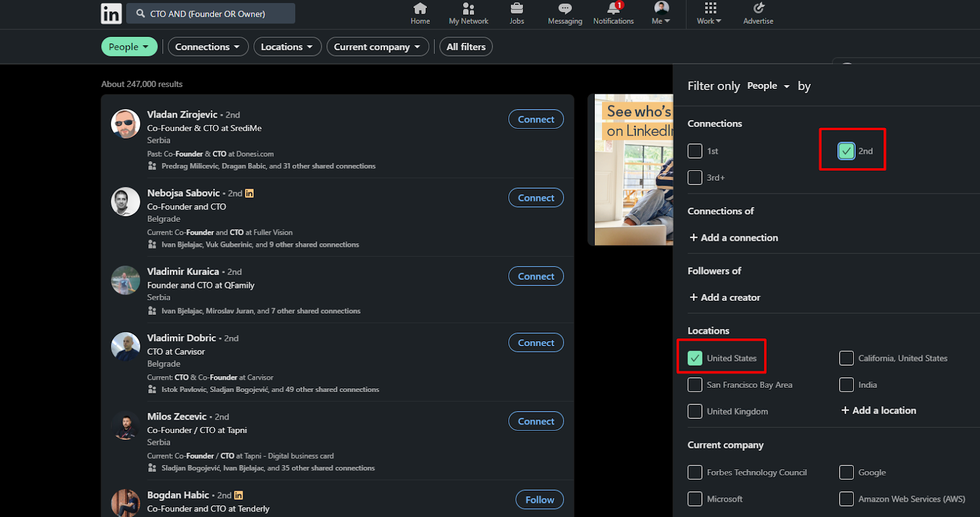
Task: Check Amazon Web Services (AWS) checkbox
Action: coord(846,499)
